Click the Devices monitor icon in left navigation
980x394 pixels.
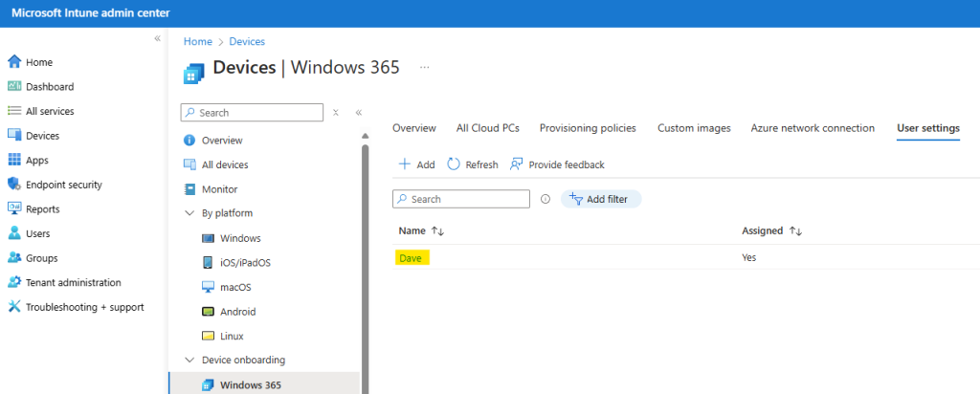tap(14, 135)
